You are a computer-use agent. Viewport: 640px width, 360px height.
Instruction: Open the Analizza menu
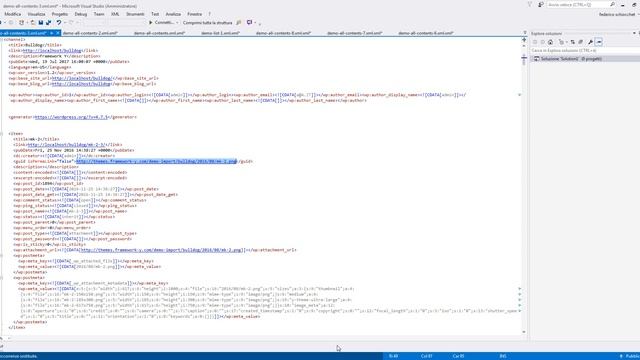173,14
